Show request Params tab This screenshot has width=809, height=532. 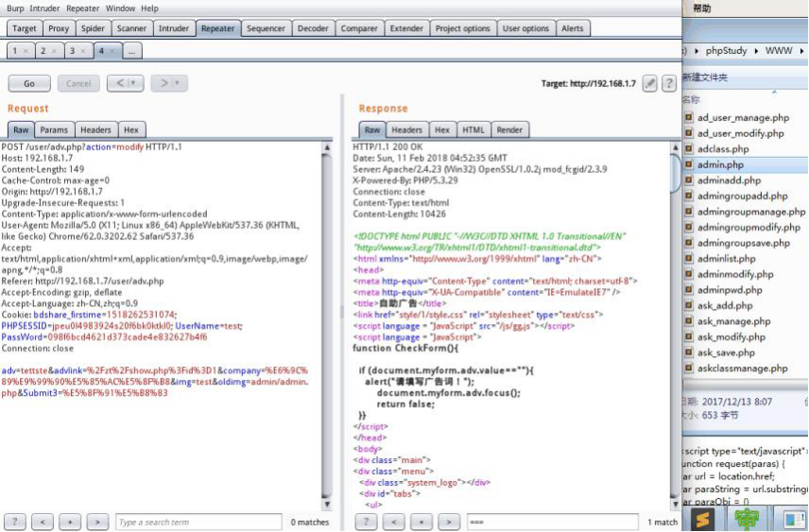(54, 129)
